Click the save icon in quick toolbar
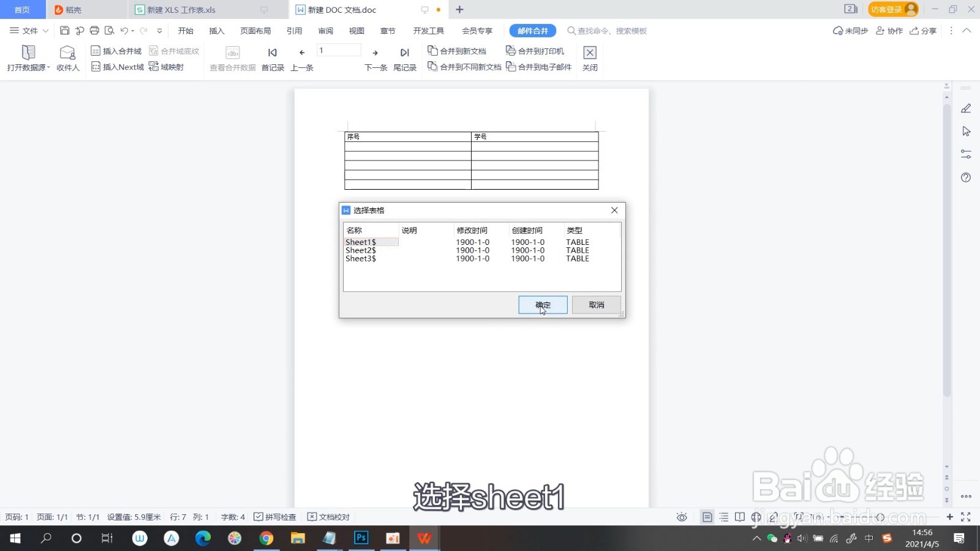Screen dimensions: 980x551 pos(64,31)
